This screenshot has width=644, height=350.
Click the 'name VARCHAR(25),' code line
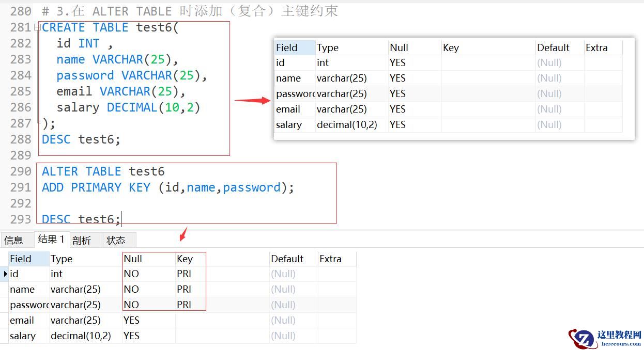click(x=117, y=59)
